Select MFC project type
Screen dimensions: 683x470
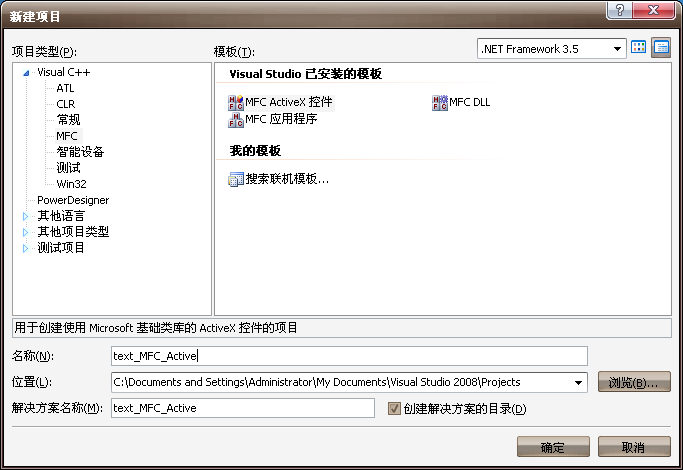[x=67, y=136]
